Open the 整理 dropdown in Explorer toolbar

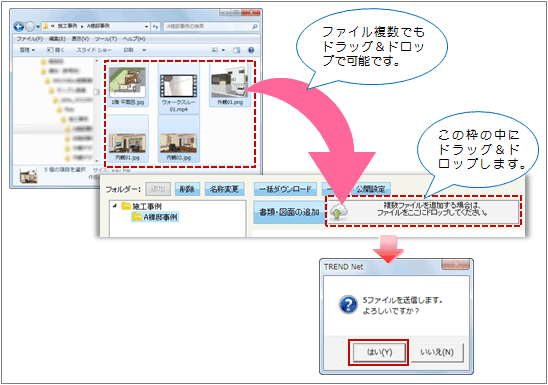[x=27, y=50]
